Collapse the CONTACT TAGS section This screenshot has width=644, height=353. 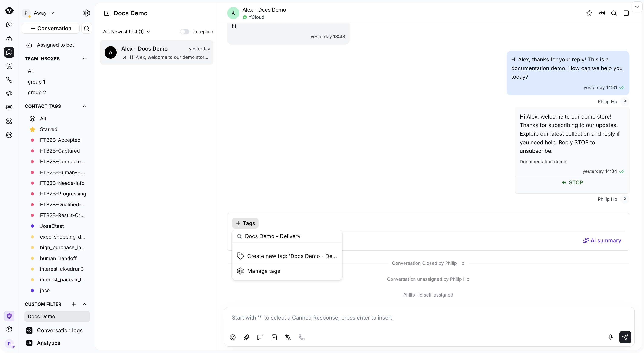tap(85, 106)
